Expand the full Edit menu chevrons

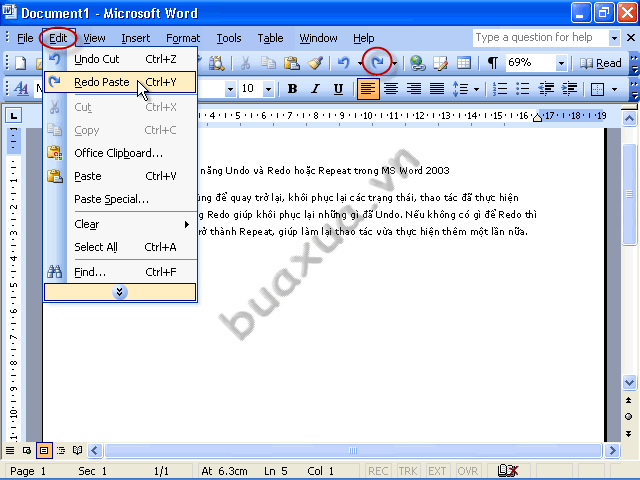click(120, 292)
